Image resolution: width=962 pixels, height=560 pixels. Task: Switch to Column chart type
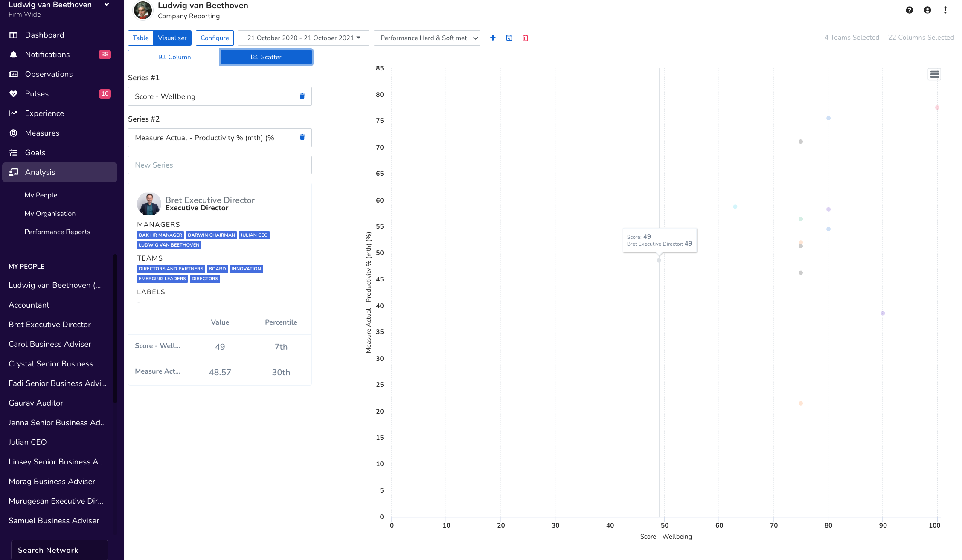(x=174, y=57)
